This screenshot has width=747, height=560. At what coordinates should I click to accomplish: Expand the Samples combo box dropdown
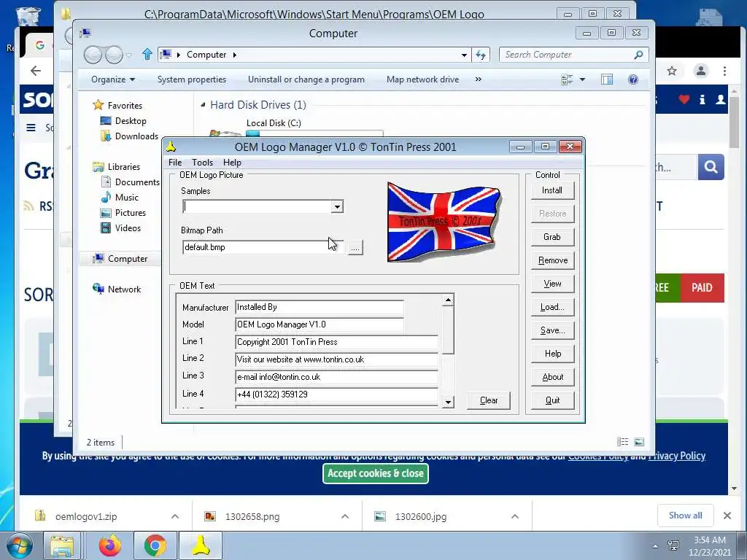click(x=337, y=206)
